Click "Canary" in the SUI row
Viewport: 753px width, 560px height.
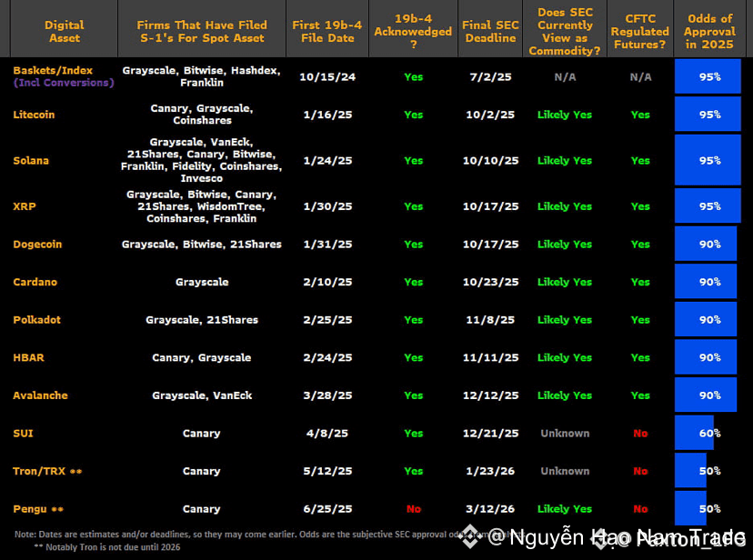(x=202, y=434)
